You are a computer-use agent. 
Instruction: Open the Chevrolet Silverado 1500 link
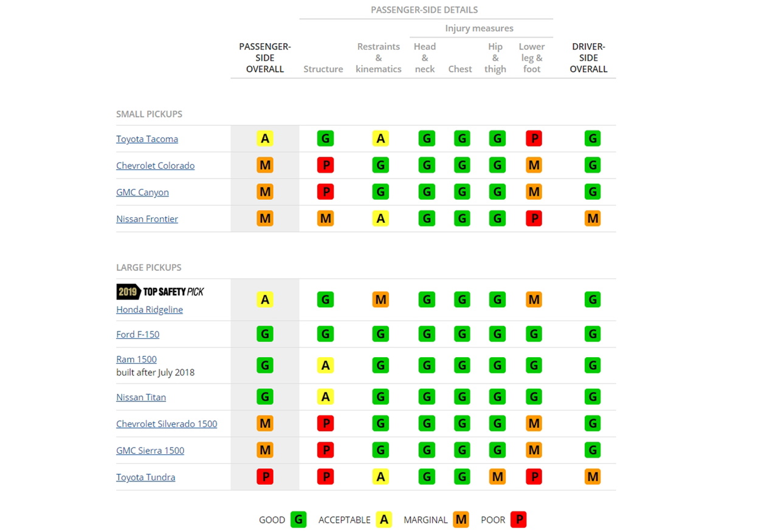pos(167,424)
